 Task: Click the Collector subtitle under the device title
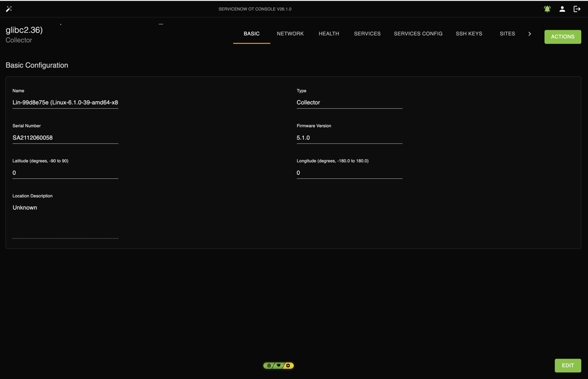(19, 40)
